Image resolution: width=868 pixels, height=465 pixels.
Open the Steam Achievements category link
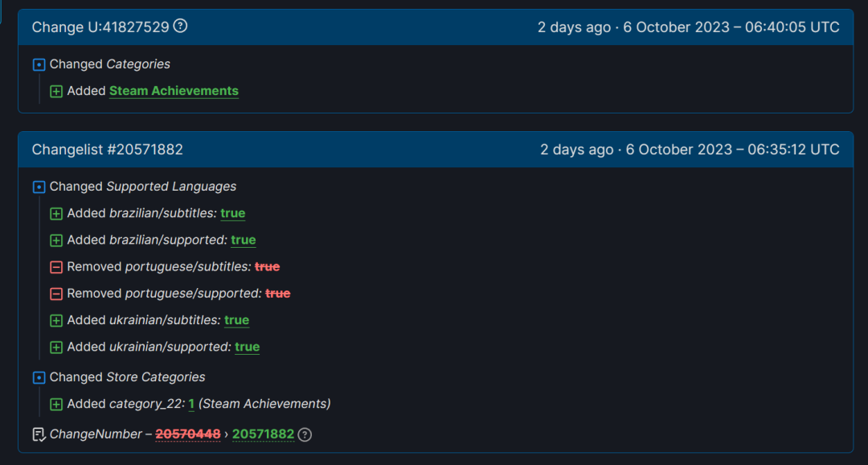coord(174,91)
